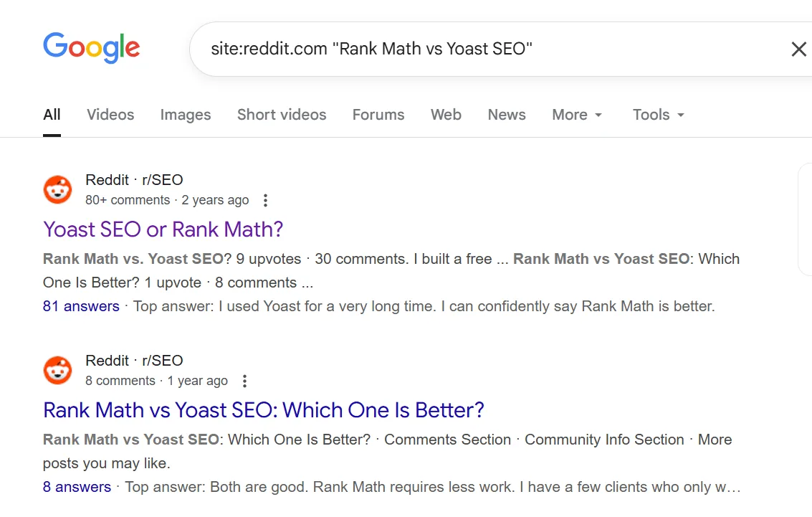
Task: Open the Tools dropdown
Action: (656, 115)
